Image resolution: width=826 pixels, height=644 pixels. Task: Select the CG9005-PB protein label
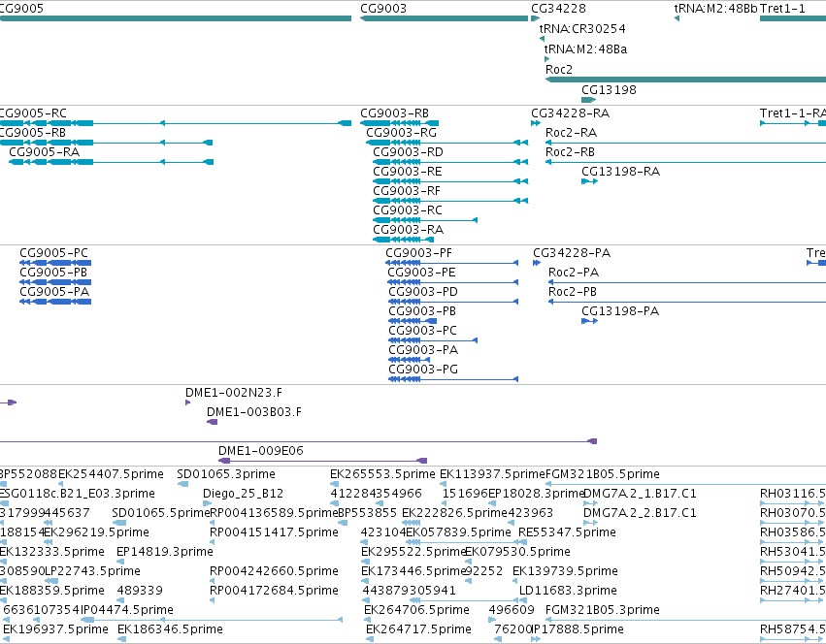pos(53,273)
